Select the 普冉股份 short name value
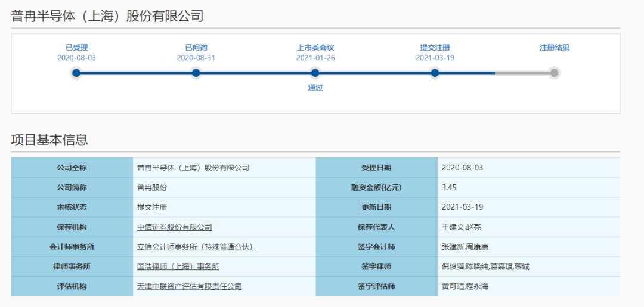 (x=152, y=188)
